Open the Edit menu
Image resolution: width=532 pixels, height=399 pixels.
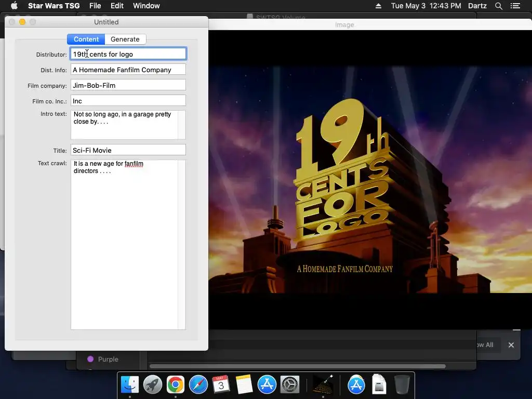pyautogui.click(x=117, y=6)
